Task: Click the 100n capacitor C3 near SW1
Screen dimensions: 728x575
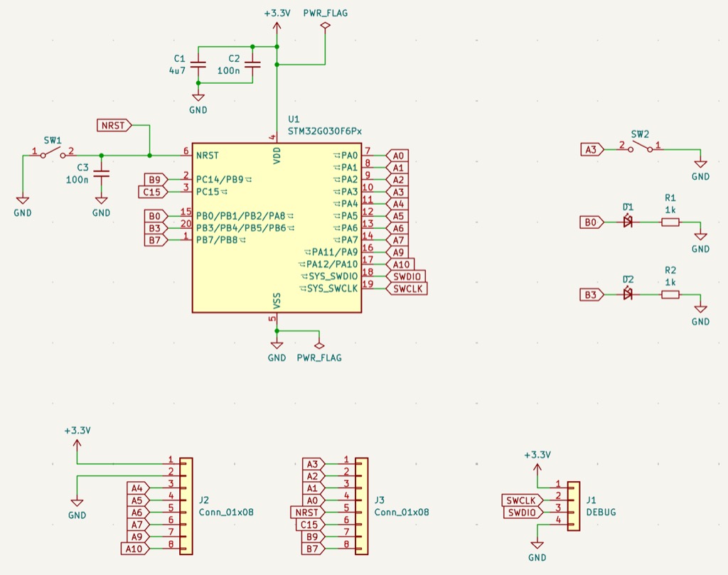Action: click(x=101, y=173)
